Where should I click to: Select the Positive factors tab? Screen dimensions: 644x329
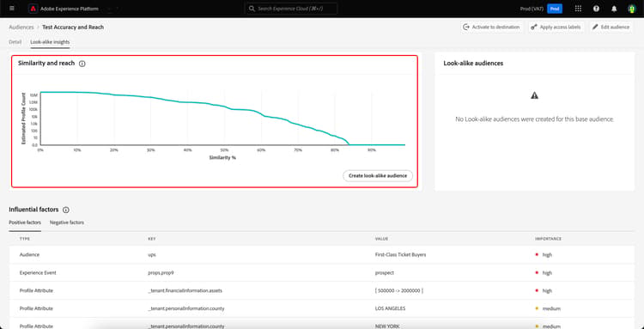tap(25, 222)
